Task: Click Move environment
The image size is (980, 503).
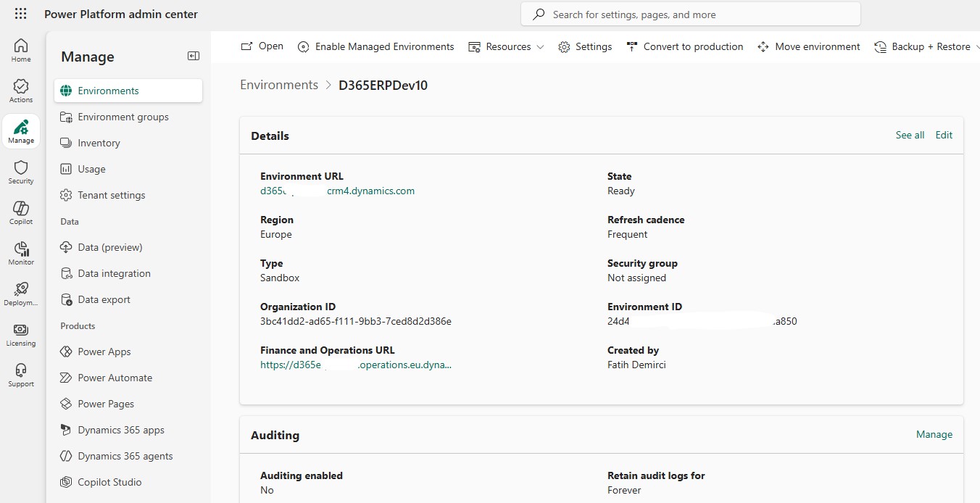Action: click(x=808, y=46)
